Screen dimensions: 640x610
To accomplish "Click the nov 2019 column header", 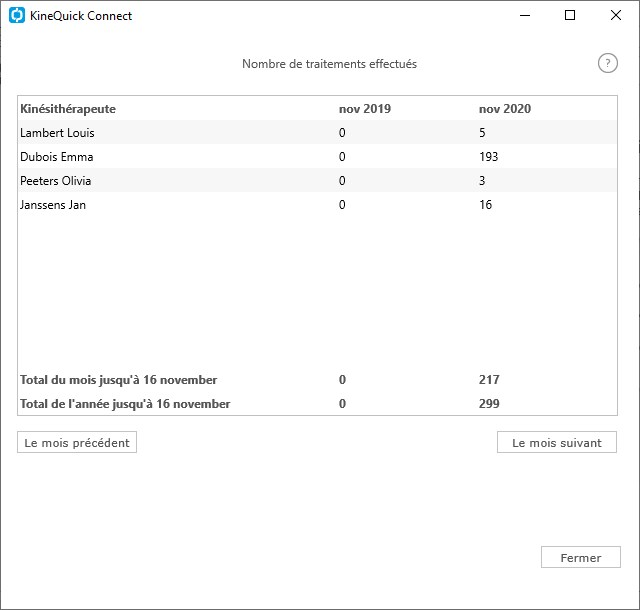I will point(364,109).
